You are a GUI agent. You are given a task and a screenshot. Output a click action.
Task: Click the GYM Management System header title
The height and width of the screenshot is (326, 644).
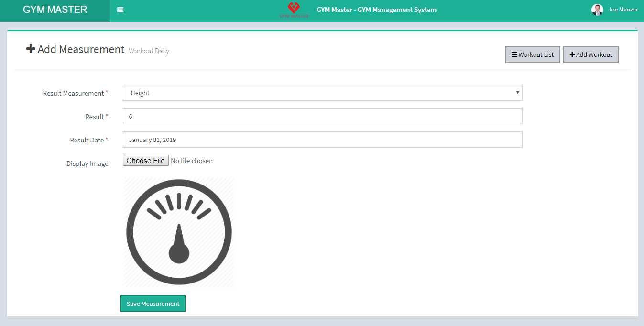coord(376,10)
